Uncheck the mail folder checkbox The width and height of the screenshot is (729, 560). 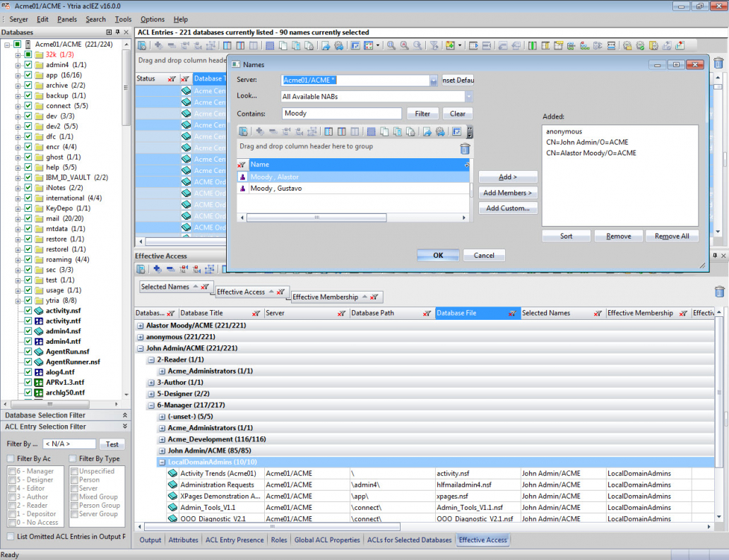point(28,218)
